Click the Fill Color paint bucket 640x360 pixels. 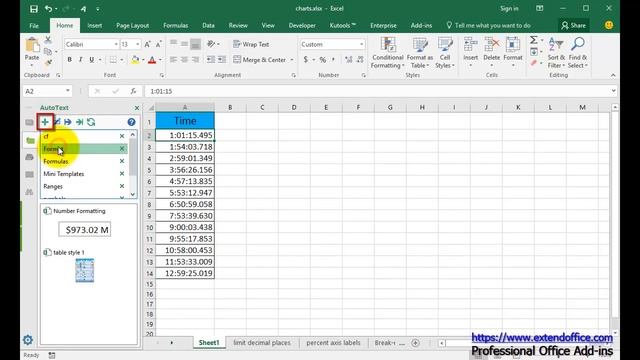pyautogui.click(x=135, y=60)
